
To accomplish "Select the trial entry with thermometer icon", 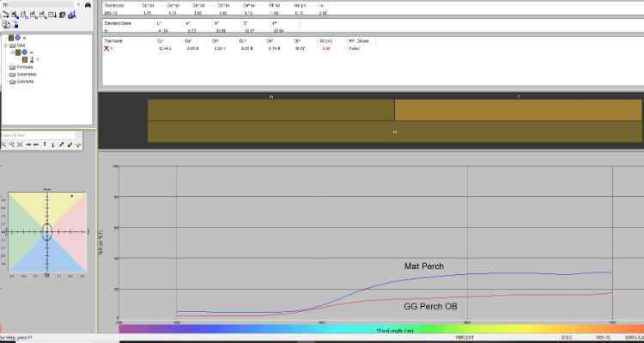I will click(x=31, y=59).
